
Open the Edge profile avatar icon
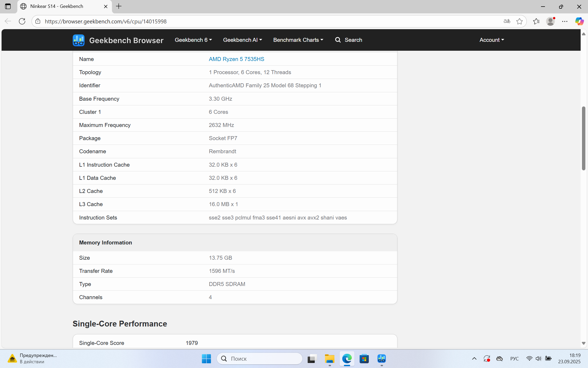pyautogui.click(x=550, y=21)
